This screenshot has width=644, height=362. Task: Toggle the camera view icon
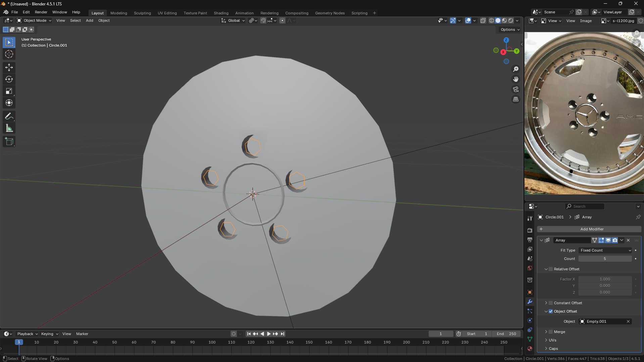(x=516, y=89)
